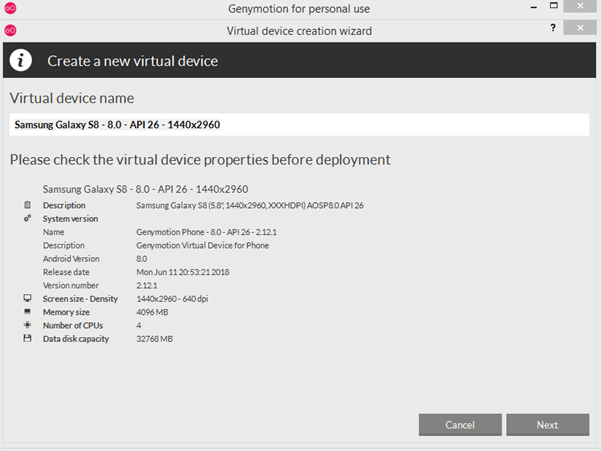Click 'Please check the virtual device properties' text

200,160
